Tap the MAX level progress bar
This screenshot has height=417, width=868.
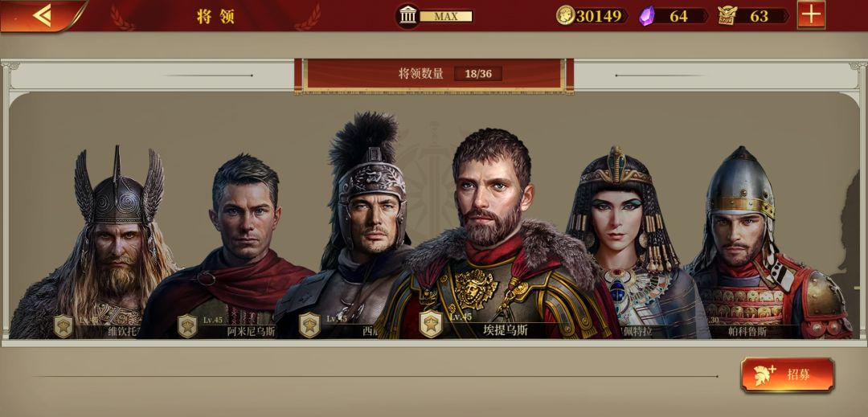click(446, 16)
